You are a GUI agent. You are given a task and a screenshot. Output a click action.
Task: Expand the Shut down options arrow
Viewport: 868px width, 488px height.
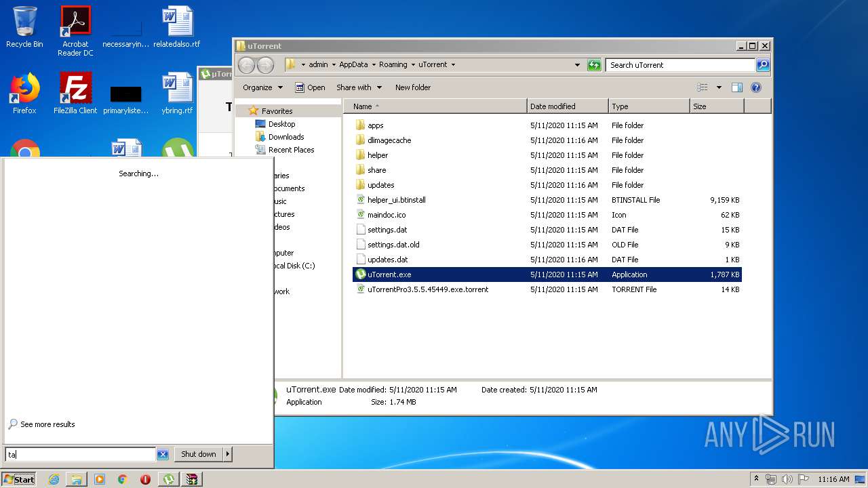[x=228, y=454]
